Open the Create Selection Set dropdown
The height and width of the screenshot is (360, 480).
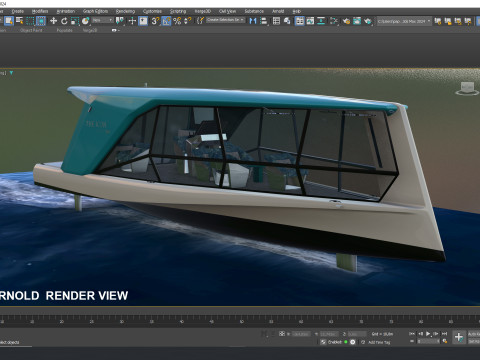(x=225, y=20)
